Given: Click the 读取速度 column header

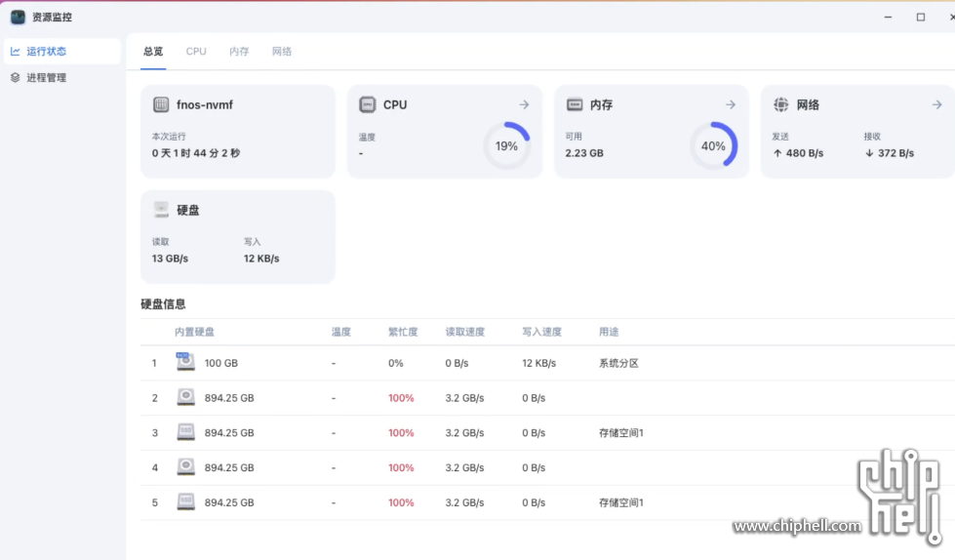Looking at the screenshot, I should (x=464, y=332).
